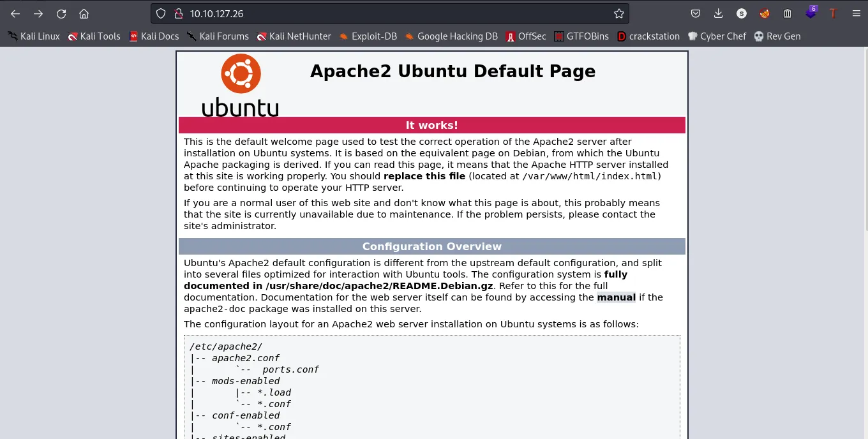
Task: Bookmark this page with the star
Action: click(618, 13)
